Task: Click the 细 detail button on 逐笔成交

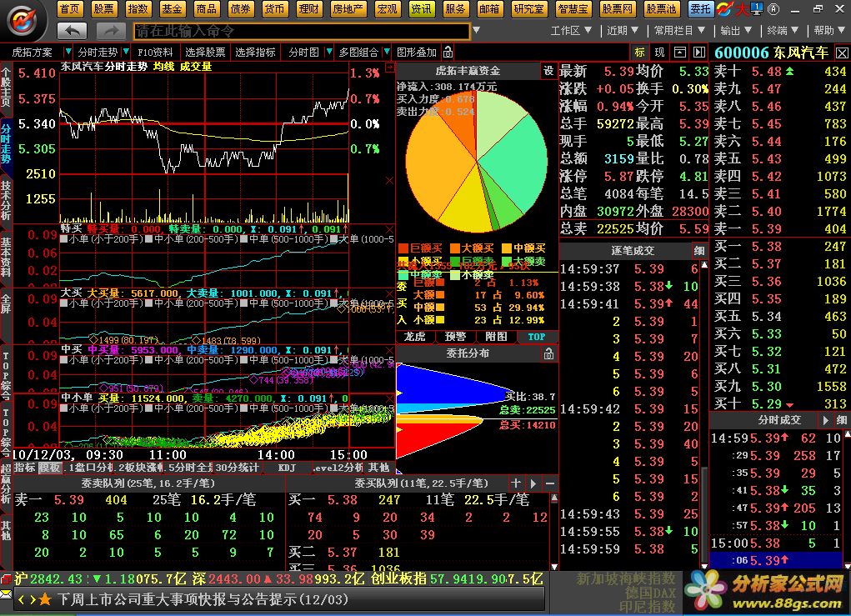Action: (699, 250)
